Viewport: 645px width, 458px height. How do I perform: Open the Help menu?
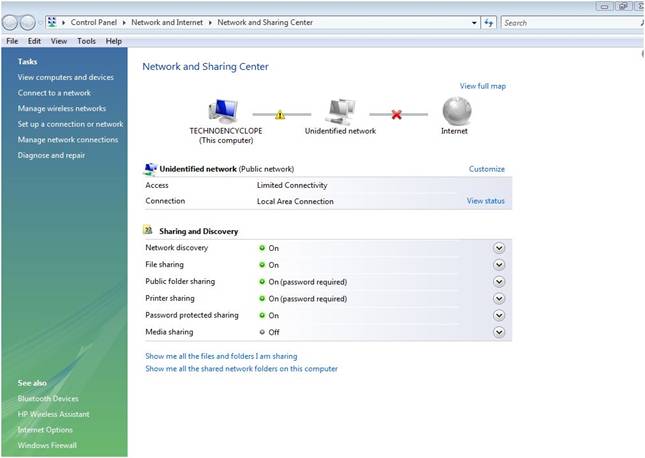click(x=114, y=41)
